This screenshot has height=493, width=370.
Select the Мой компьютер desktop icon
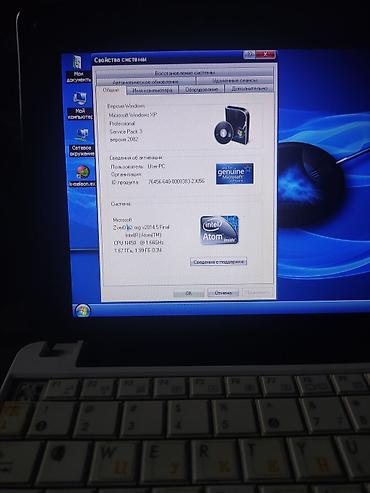pos(80,106)
